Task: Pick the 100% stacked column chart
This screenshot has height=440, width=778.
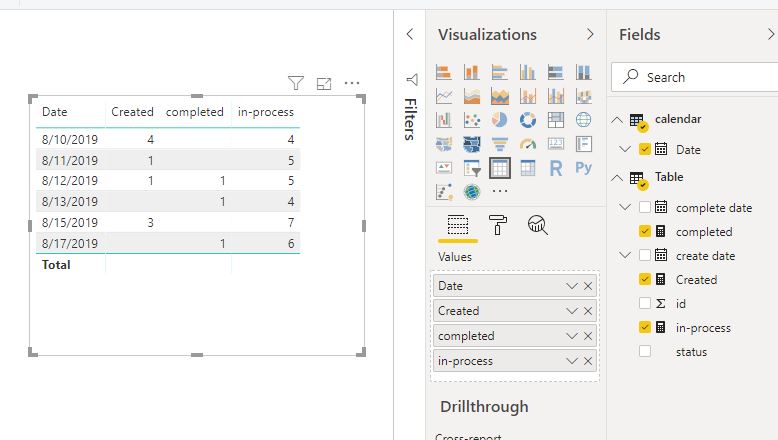Action: coord(584,72)
